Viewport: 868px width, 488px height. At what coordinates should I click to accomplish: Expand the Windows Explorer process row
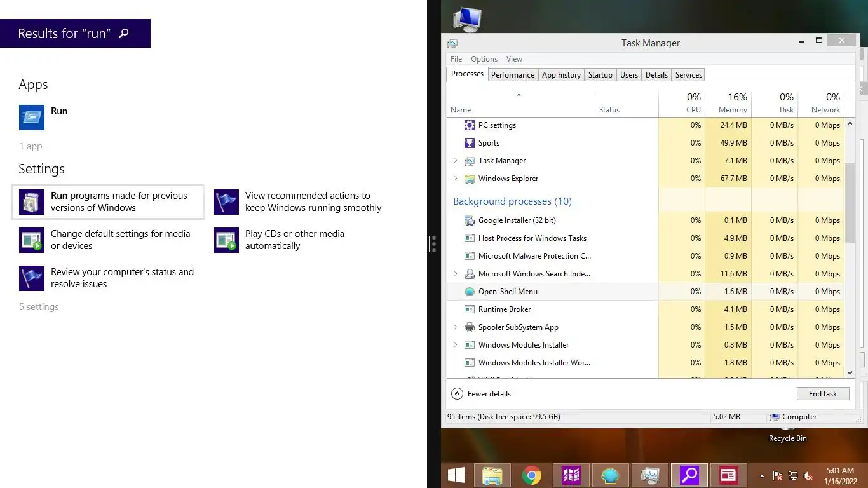click(x=455, y=179)
